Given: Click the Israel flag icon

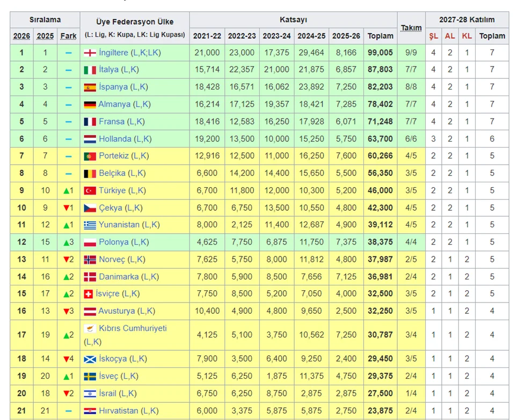Looking at the screenshot, I should point(90,393).
